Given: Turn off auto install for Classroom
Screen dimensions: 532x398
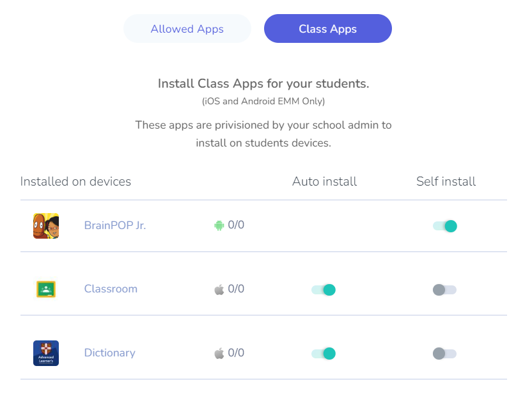Looking at the screenshot, I should (x=324, y=290).
